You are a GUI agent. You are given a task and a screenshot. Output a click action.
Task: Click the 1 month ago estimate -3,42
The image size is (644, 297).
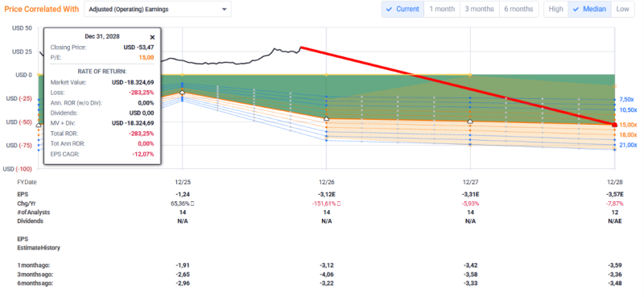tap(471, 266)
